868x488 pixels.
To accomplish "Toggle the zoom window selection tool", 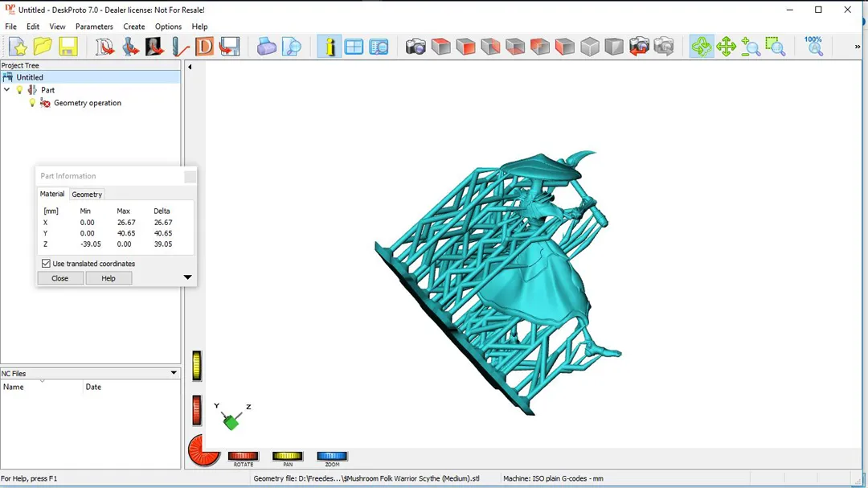I will pyautogui.click(x=776, y=47).
